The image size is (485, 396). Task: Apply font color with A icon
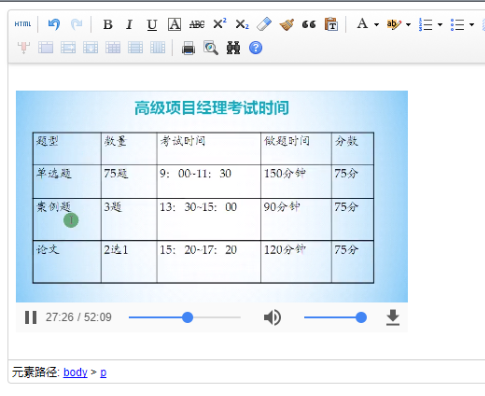click(363, 24)
